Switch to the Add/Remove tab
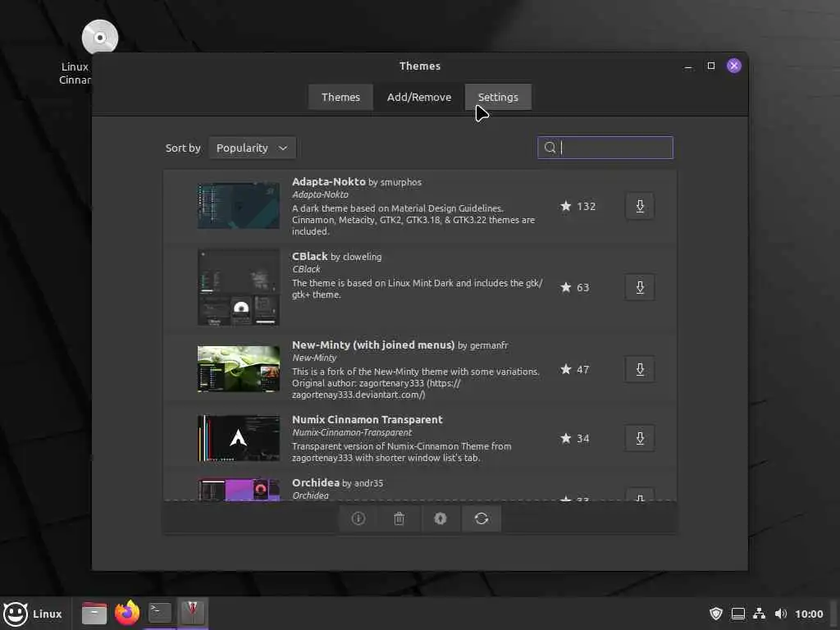Image resolution: width=840 pixels, height=630 pixels. [419, 97]
